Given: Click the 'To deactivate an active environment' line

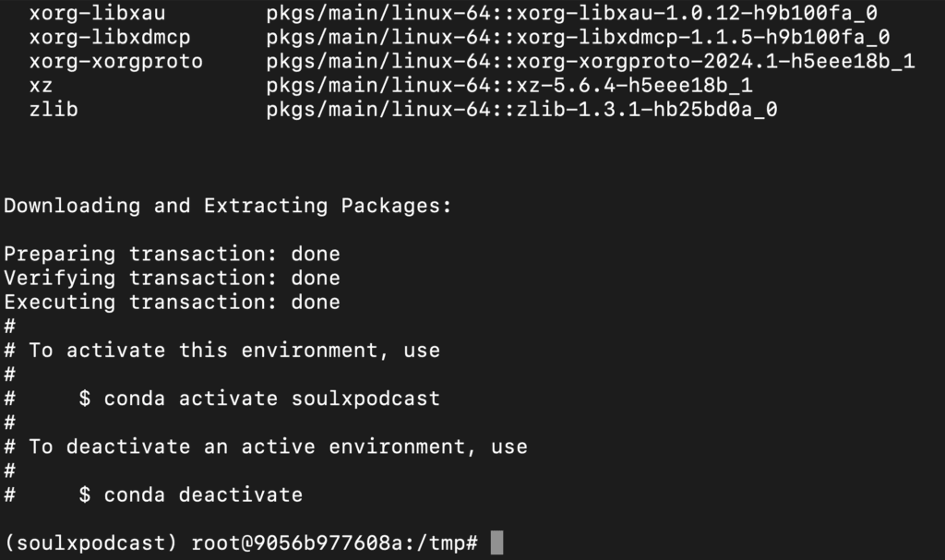Looking at the screenshot, I should (x=278, y=447).
